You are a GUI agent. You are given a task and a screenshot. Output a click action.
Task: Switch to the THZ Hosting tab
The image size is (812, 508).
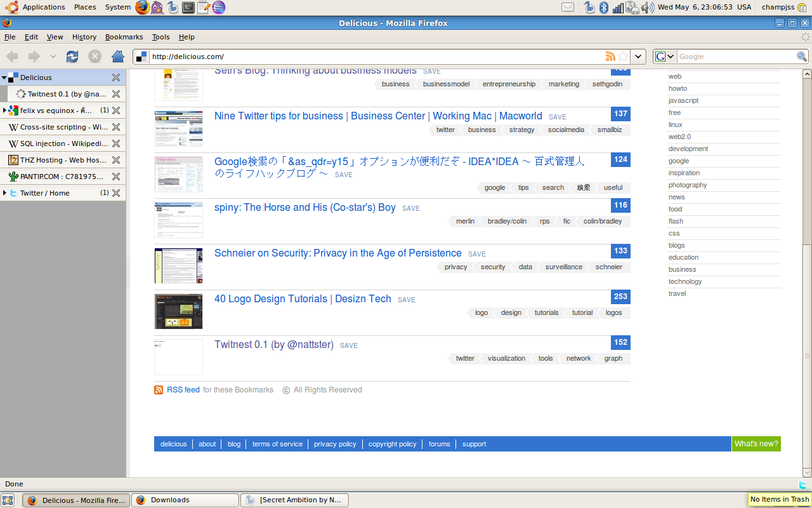pos(63,160)
